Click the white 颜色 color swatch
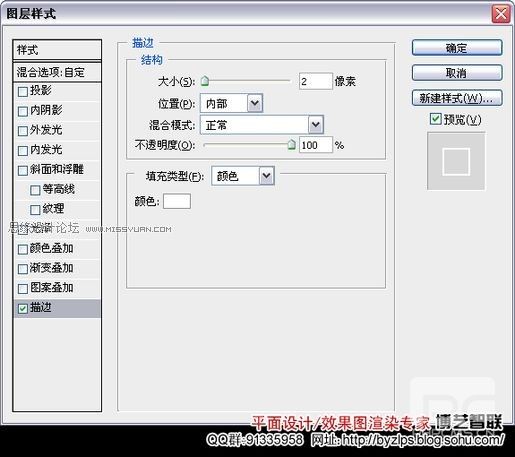The image size is (515, 457). point(177,201)
